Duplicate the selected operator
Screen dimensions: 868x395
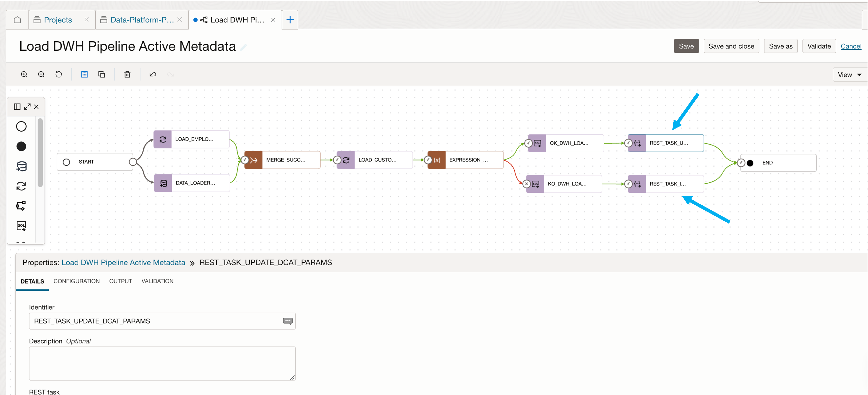click(x=102, y=75)
